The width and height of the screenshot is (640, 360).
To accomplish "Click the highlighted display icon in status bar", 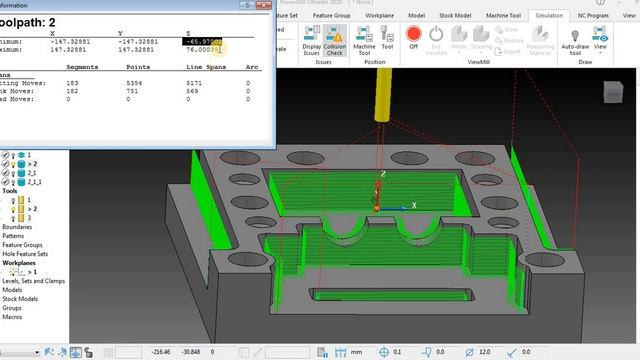I will [76, 352].
